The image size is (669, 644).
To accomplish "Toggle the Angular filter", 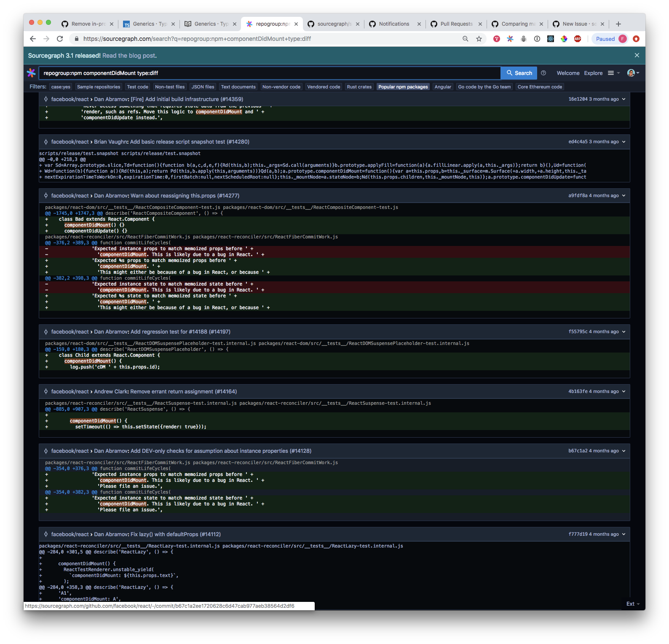I will point(443,87).
